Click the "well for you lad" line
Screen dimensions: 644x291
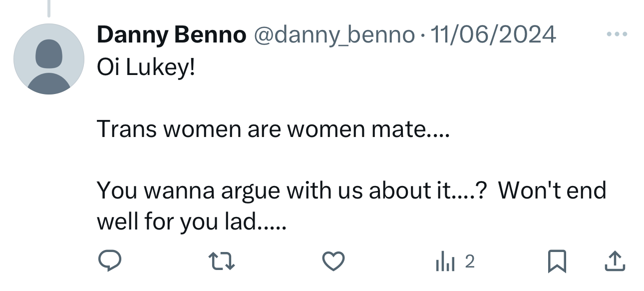coord(192,221)
